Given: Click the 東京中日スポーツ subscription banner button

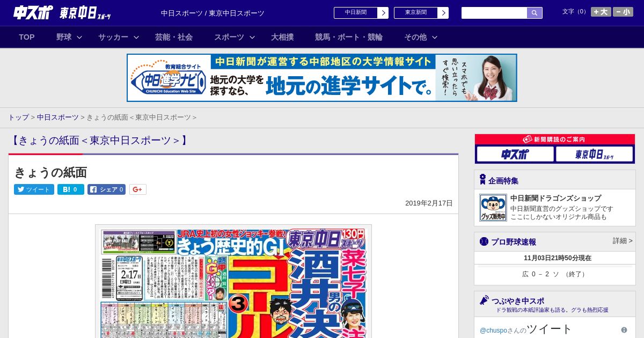Looking at the screenshot, I should point(595,155).
